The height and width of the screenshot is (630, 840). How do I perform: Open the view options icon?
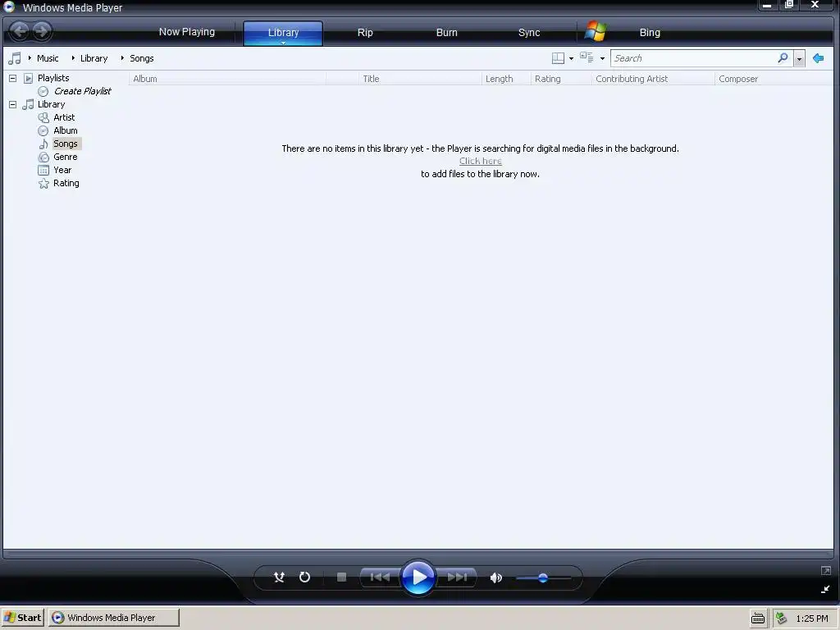587,57
